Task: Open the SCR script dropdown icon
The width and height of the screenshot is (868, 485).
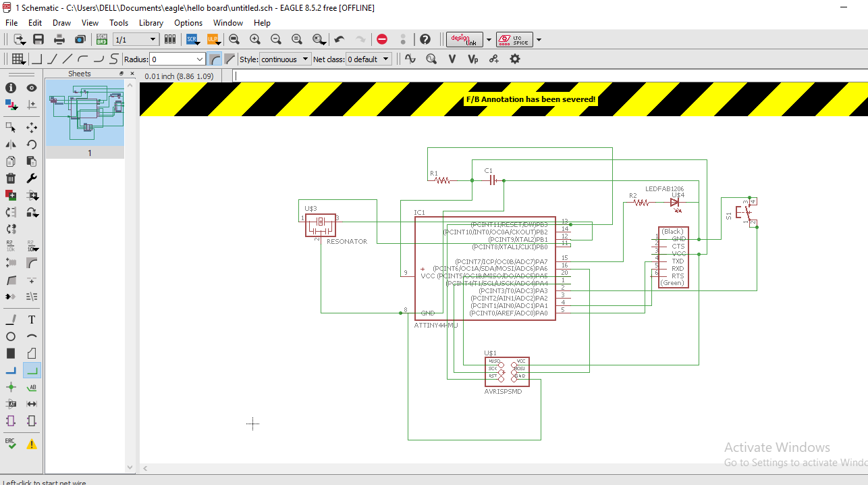Action: pos(193,40)
